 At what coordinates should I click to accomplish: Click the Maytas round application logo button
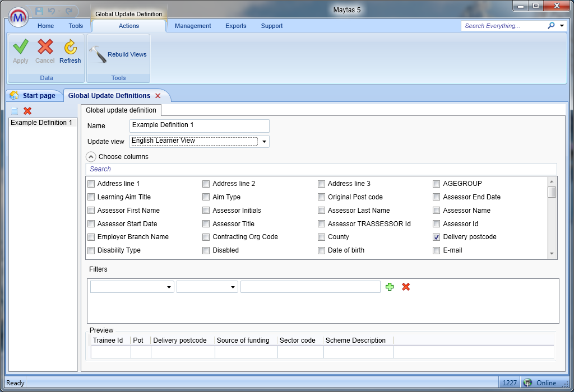coord(19,18)
